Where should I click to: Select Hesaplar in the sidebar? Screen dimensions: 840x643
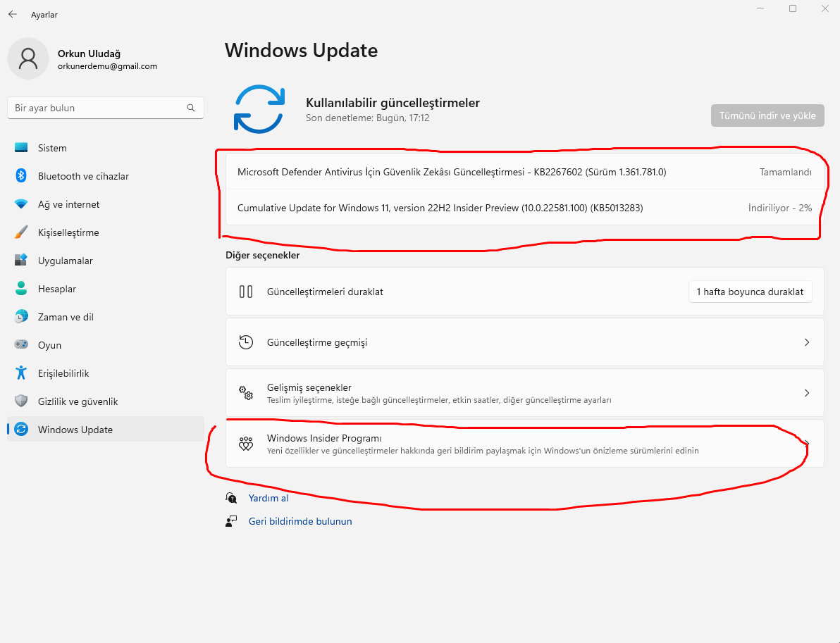pyautogui.click(x=106, y=289)
